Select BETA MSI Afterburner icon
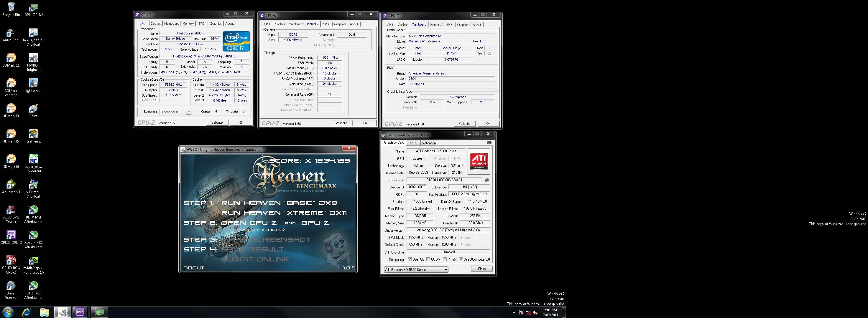Viewport: 868px width, 318px height. click(33, 214)
